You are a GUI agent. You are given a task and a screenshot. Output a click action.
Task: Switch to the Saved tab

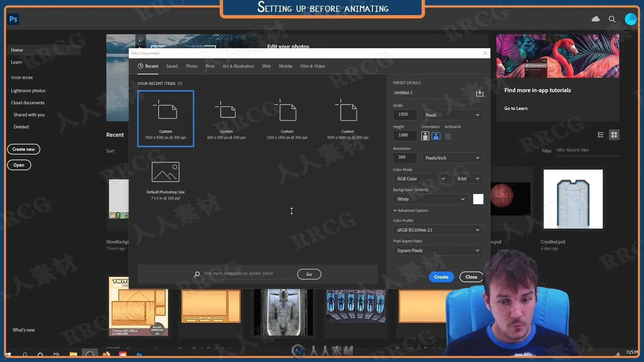(172, 66)
